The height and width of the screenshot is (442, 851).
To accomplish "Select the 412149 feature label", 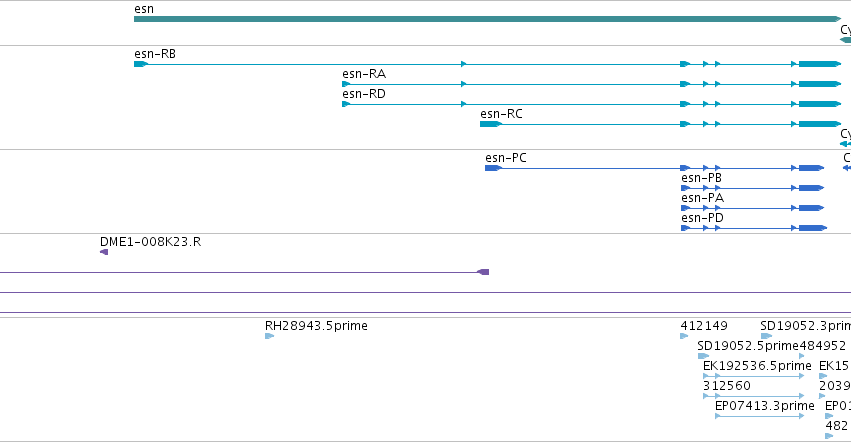I will [704, 326].
